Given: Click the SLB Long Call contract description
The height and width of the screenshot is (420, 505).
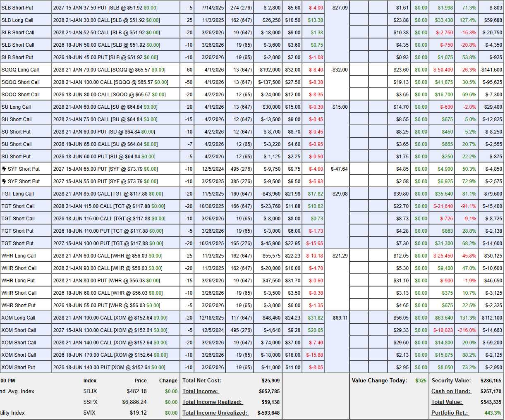Looking at the screenshot, I should point(106,20).
